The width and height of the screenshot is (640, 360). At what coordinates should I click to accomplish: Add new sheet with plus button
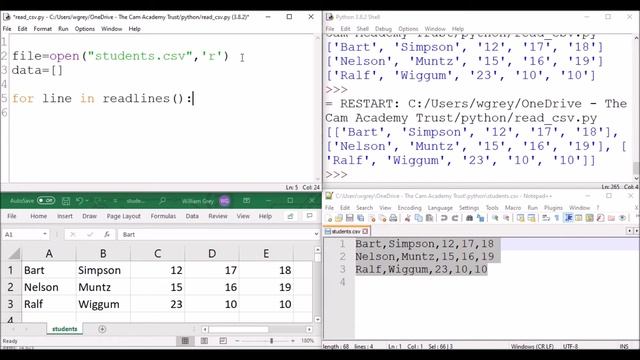(x=102, y=329)
